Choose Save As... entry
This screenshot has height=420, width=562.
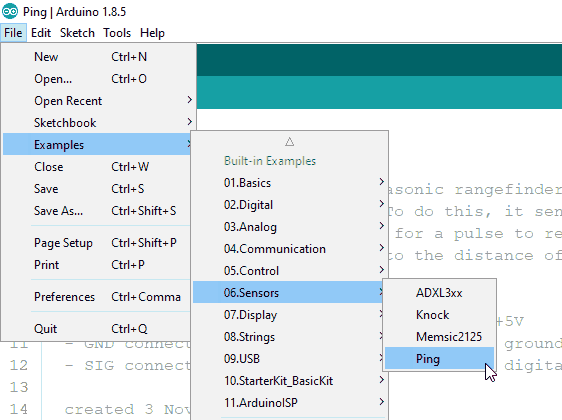click(x=97, y=210)
